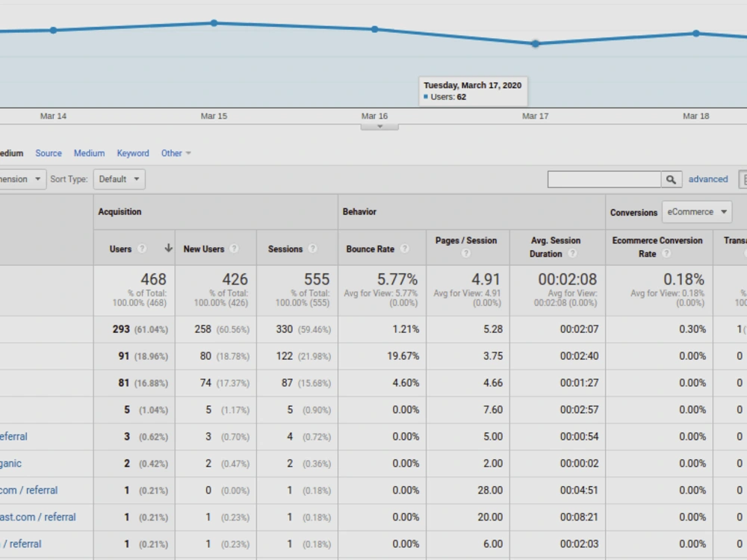Select the Keyword dimension link
The width and height of the screenshot is (747, 560).
coord(133,153)
